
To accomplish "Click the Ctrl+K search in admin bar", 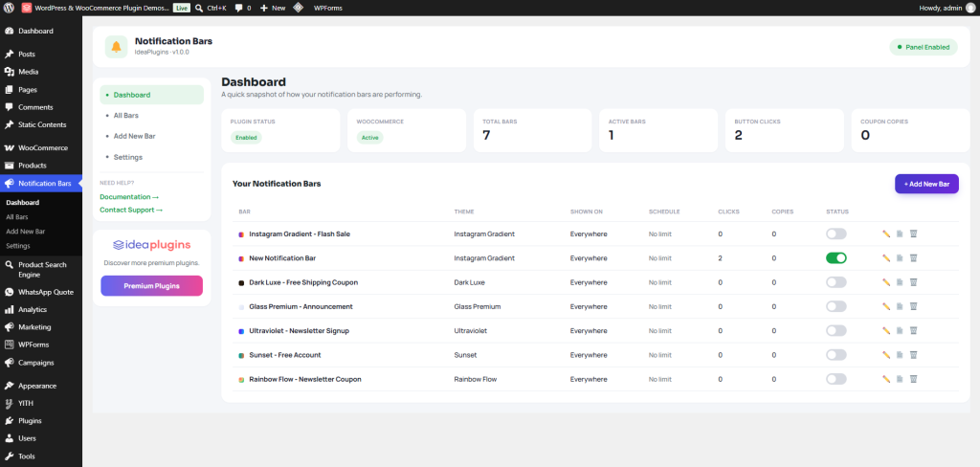I will (211, 8).
